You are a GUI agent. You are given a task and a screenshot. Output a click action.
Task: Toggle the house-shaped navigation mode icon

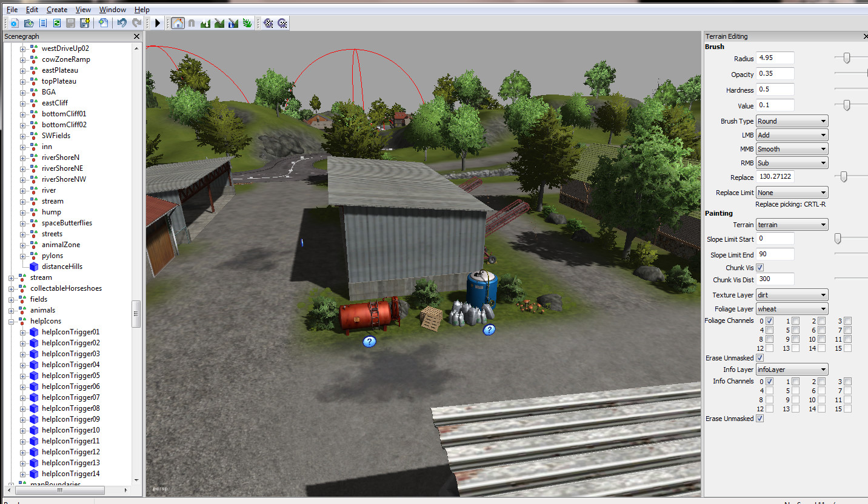(x=178, y=23)
